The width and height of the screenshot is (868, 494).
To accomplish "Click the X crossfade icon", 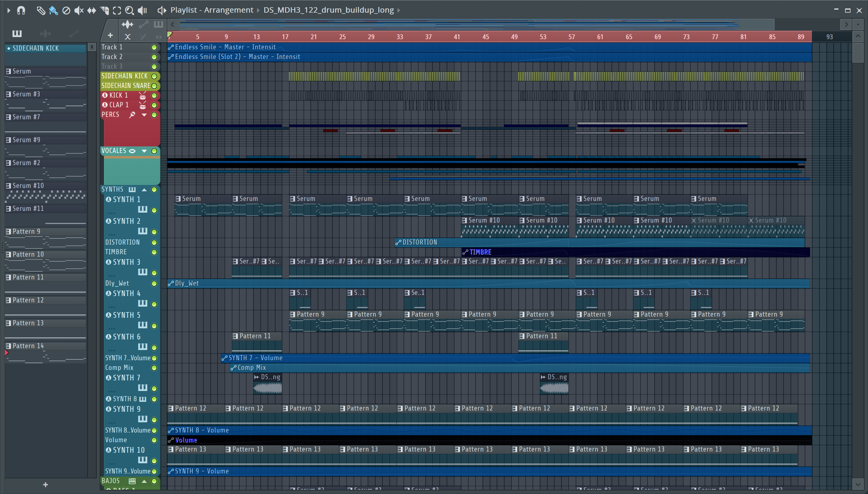I will click(127, 36).
